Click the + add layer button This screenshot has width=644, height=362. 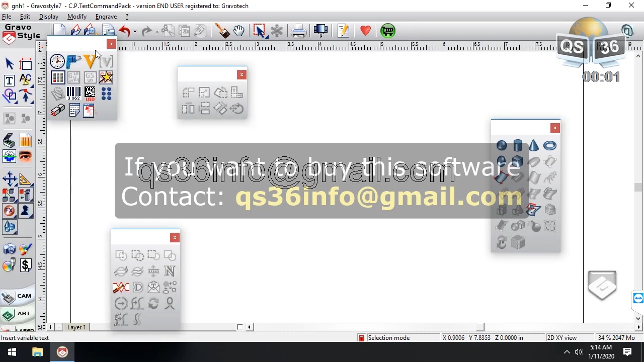click(x=50, y=327)
